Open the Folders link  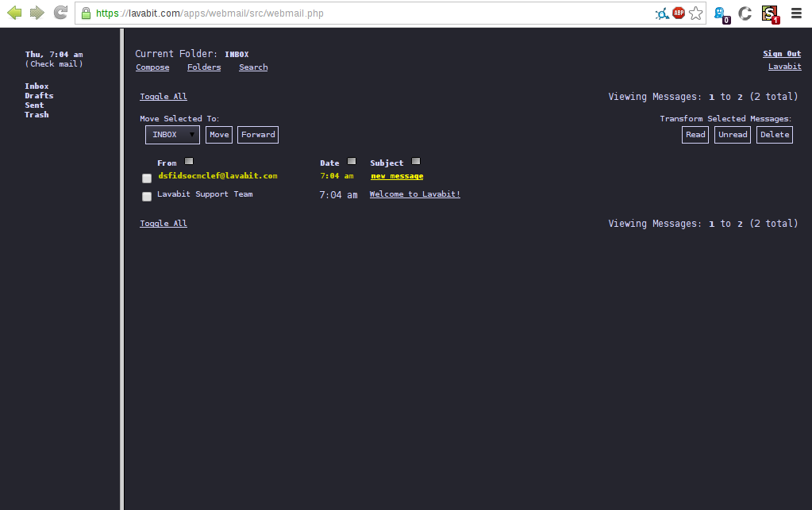(204, 67)
